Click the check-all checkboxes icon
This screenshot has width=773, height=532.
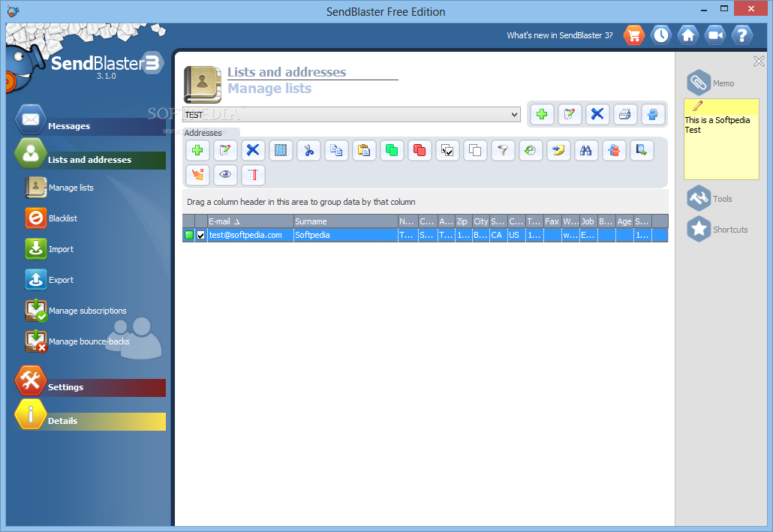tap(447, 150)
